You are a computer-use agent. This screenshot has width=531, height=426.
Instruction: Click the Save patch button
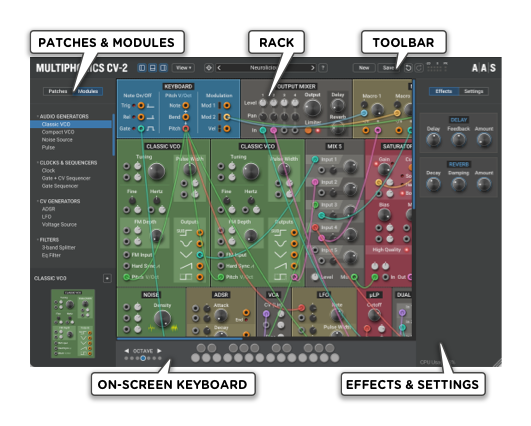pyautogui.click(x=388, y=68)
